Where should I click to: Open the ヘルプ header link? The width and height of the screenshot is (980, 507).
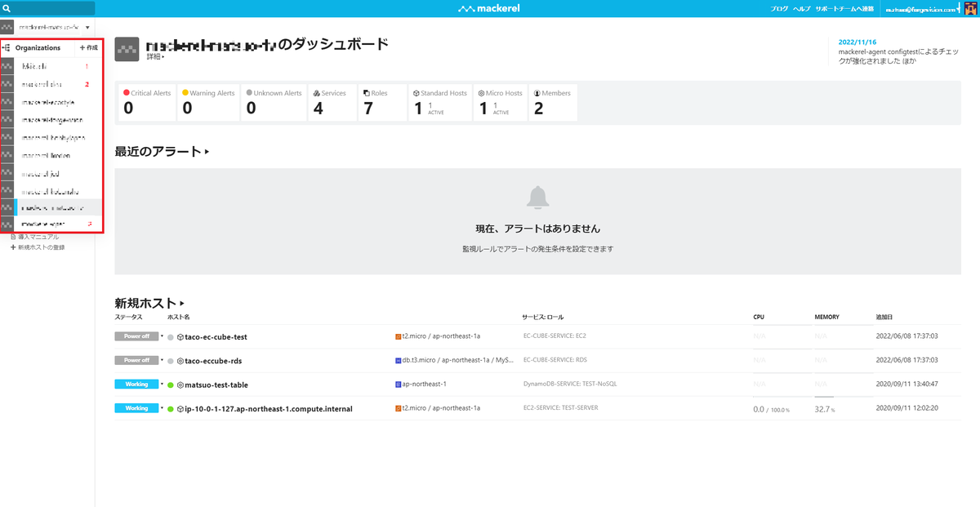coord(803,9)
